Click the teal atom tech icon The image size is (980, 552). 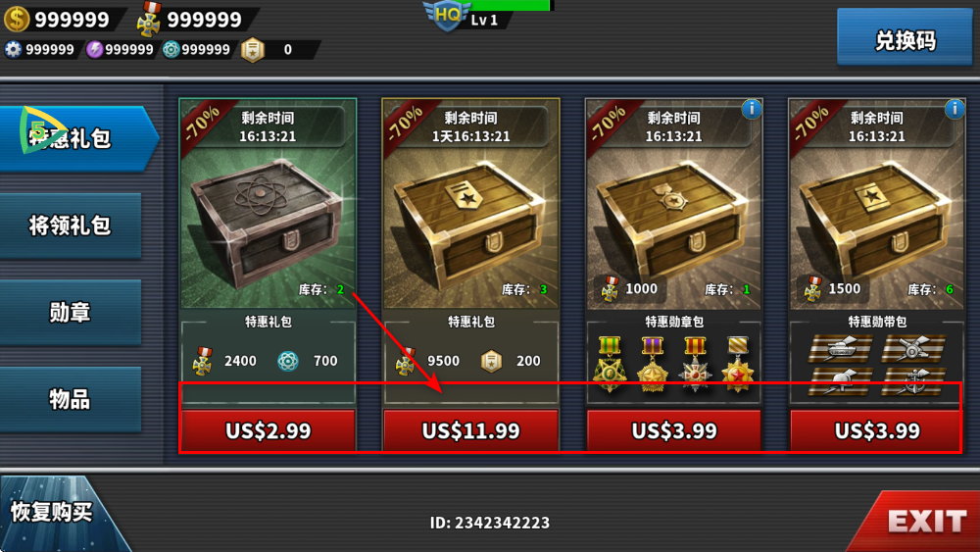click(171, 49)
